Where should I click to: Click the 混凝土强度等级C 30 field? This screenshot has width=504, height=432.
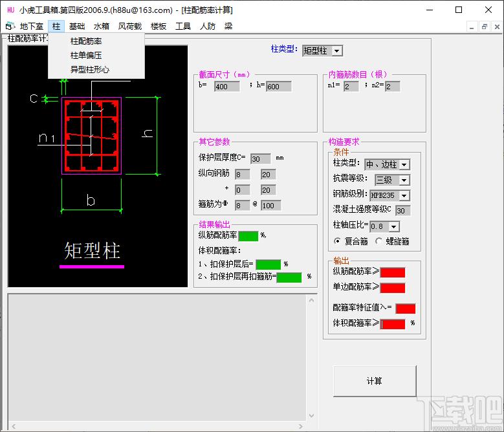point(403,210)
